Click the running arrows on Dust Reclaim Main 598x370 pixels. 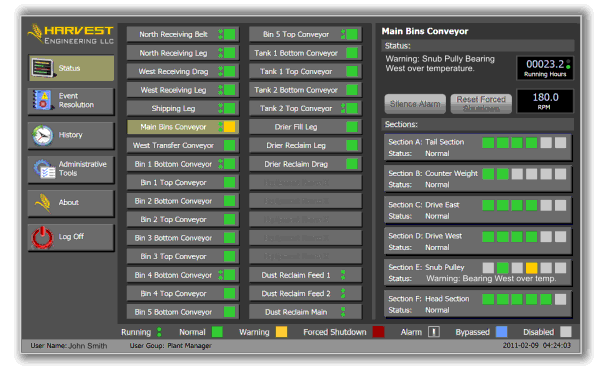[x=343, y=312]
